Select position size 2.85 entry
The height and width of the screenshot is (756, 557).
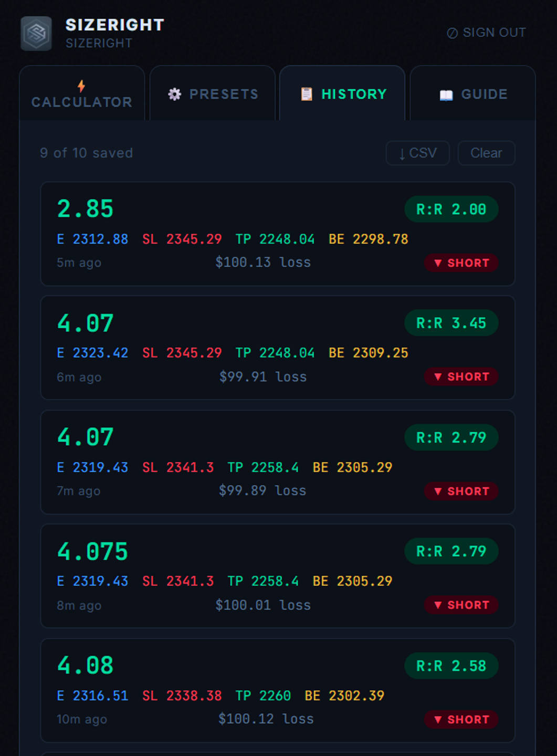85,208
